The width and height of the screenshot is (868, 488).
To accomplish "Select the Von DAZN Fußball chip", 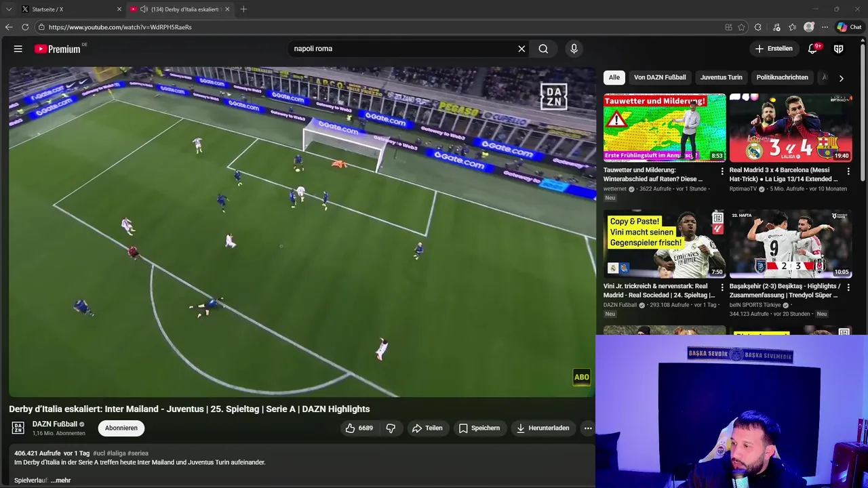I will click(660, 77).
